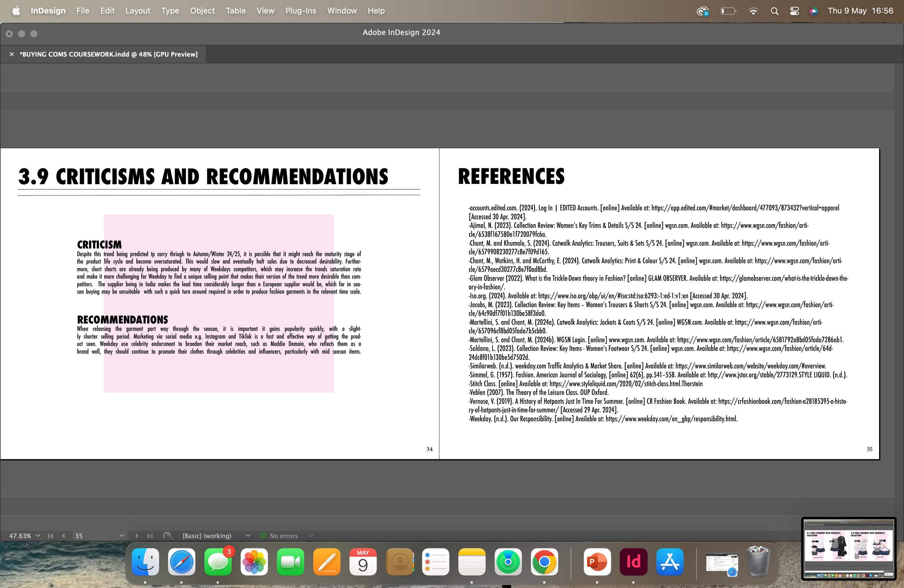Open the Wi-Fi status menu
The height and width of the screenshot is (588, 904).
coord(753,11)
